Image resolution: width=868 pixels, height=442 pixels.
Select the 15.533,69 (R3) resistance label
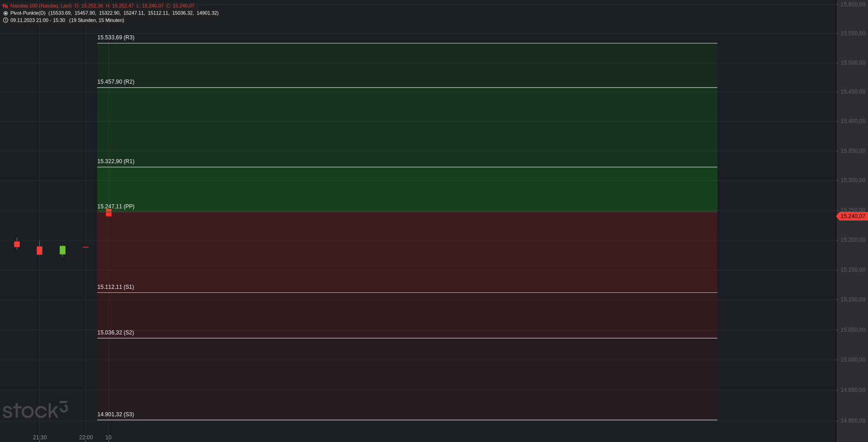(x=116, y=38)
